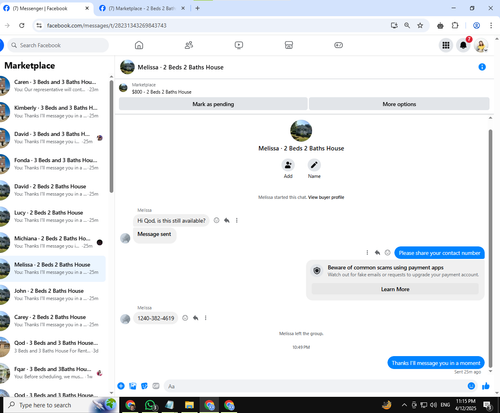
Task: Open more options for "Please share your contact number"
Action: (x=367, y=253)
